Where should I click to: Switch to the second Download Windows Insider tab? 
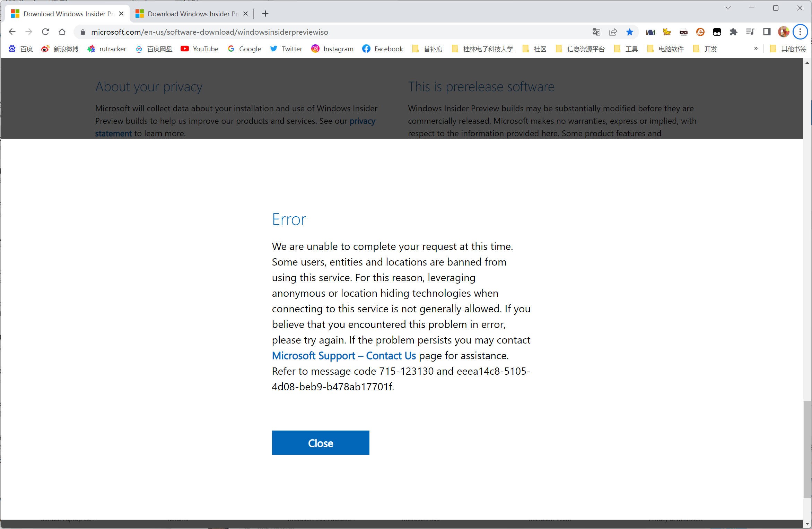coord(187,14)
